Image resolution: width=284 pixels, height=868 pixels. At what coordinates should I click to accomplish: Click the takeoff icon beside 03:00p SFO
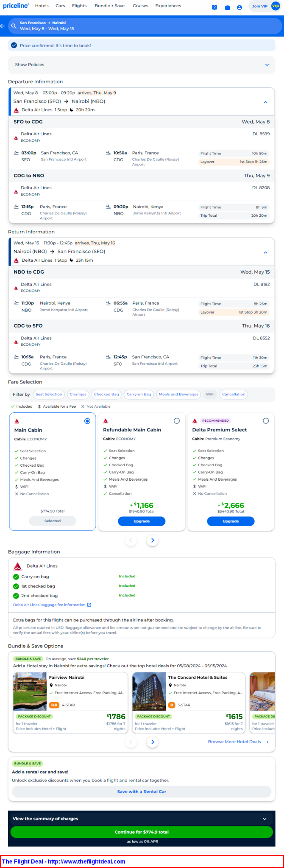(17, 153)
